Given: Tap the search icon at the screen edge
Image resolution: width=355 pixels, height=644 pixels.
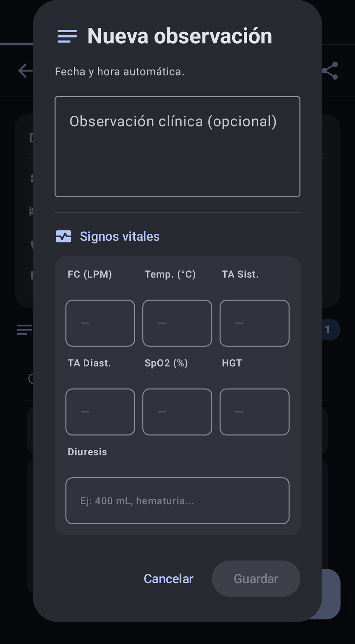Looking at the screenshot, I should click(x=31, y=379).
